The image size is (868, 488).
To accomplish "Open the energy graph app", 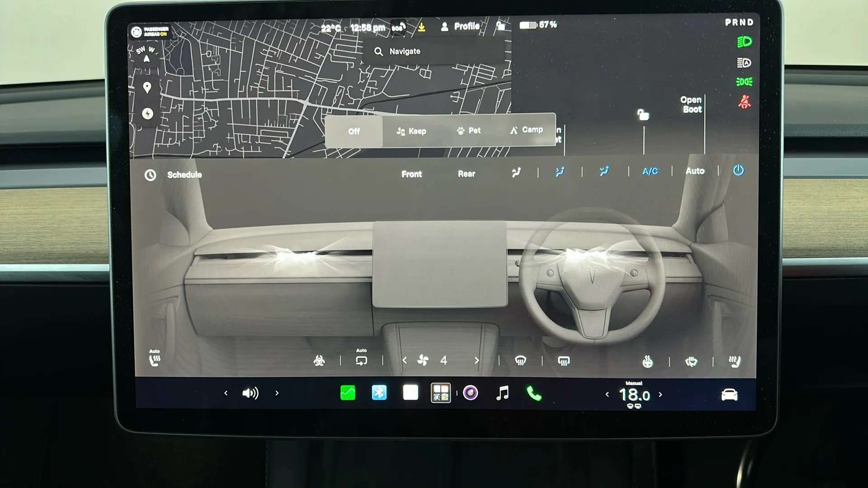I will coord(348,393).
